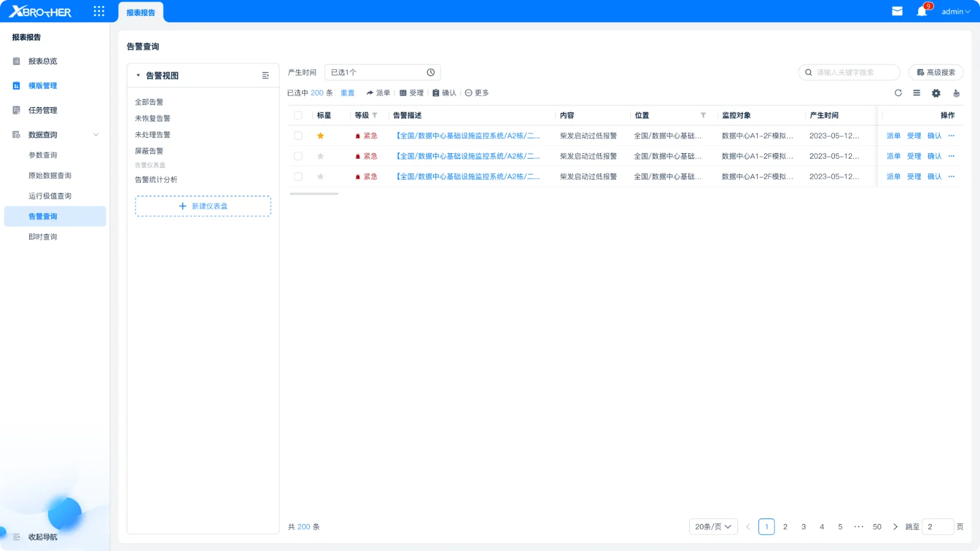
Task: Collapse the 告警视图 tree triangle
Action: coord(138,75)
